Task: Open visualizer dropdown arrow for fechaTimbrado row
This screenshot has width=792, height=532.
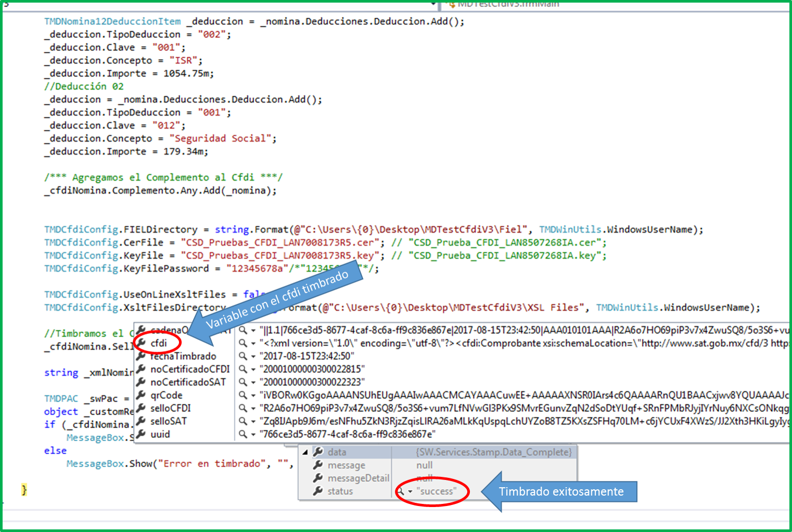Action: click(253, 357)
